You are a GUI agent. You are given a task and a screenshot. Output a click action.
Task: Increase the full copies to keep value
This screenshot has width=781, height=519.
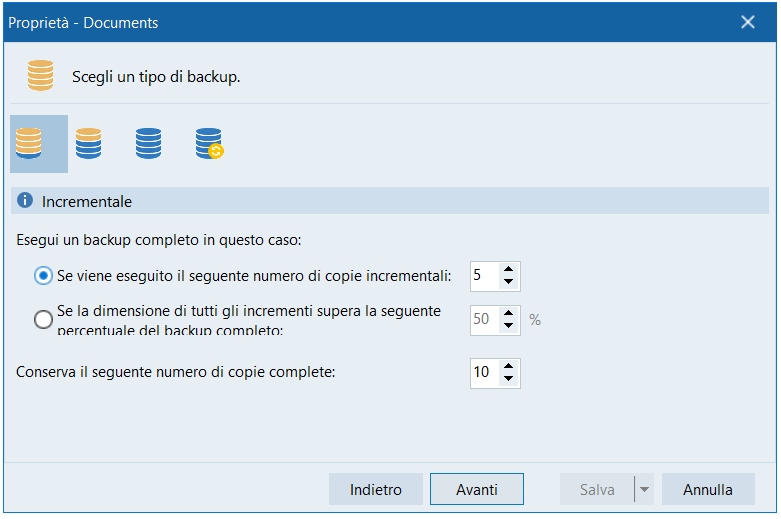click(x=509, y=366)
